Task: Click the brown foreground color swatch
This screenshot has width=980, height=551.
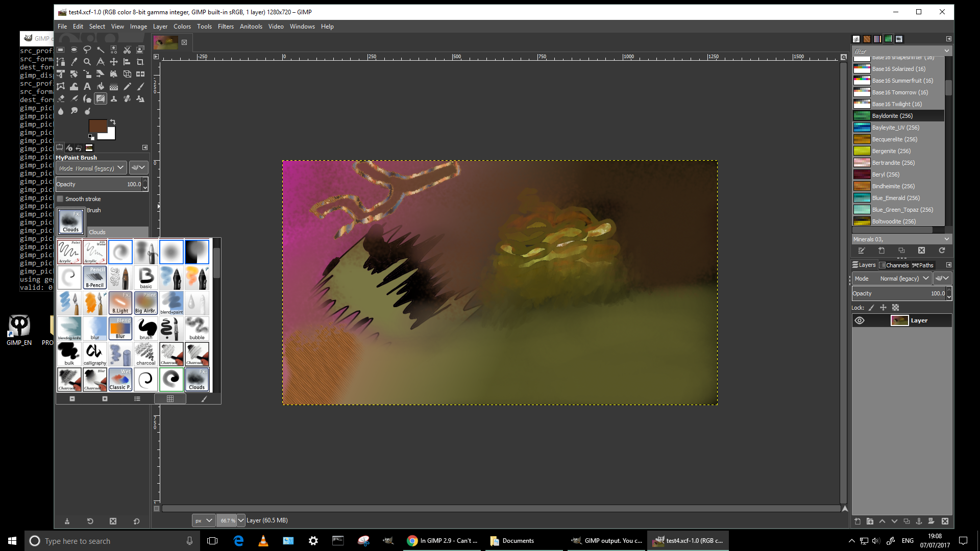Action: 97,126
